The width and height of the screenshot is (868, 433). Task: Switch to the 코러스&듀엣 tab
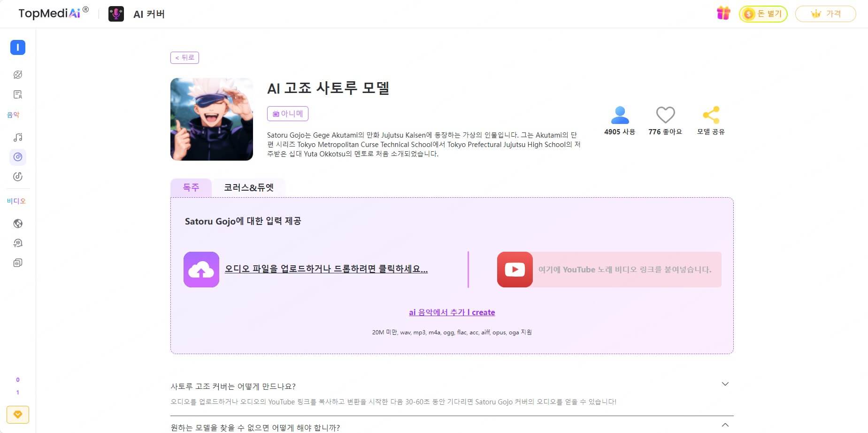click(249, 187)
